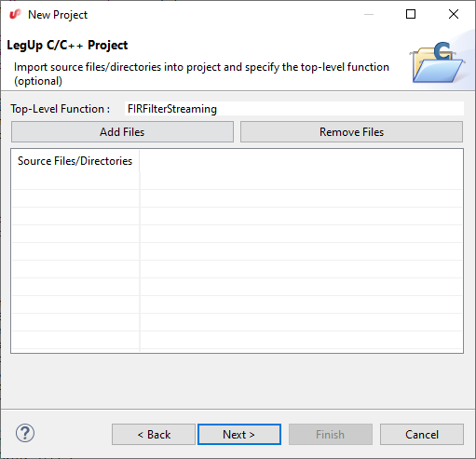Select the Source Files/Directories column header
Image resolution: width=476 pixels, height=459 pixels.
[x=75, y=161]
